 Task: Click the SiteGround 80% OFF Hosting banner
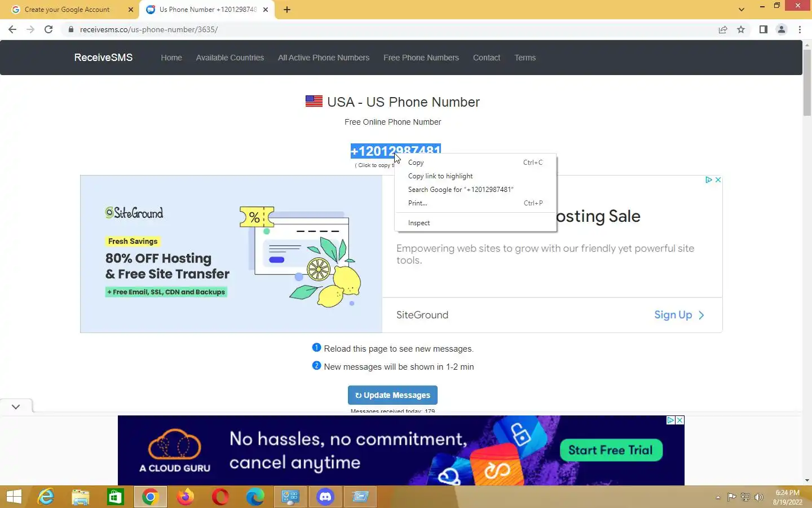click(231, 254)
